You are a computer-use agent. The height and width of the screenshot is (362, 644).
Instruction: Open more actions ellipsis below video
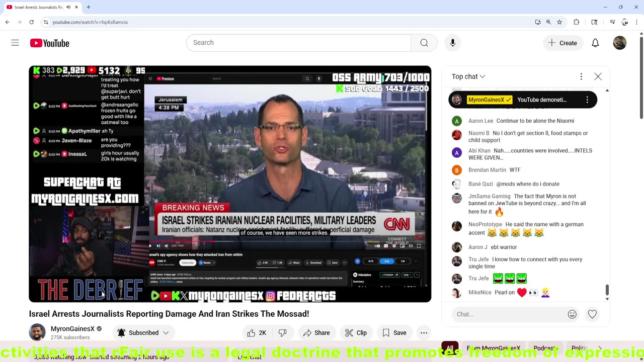pyautogui.click(x=424, y=333)
